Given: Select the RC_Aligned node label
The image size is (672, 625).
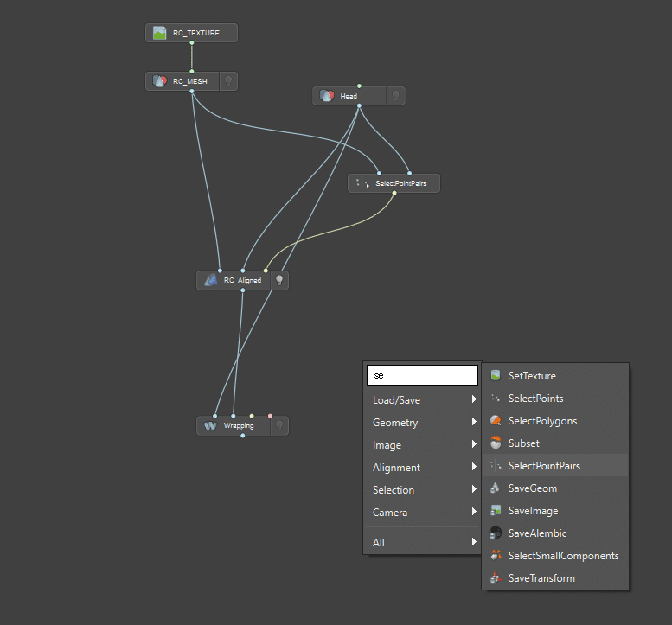Looking at the screenshot, I should click(x=242, y=280).
